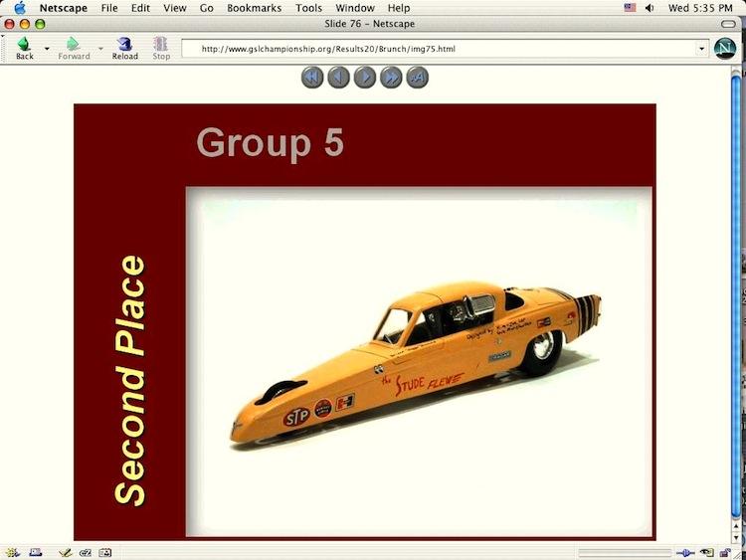Open the Netscape application menu
The height and width of the screenshot is (560, 746).
coord(64,8)
